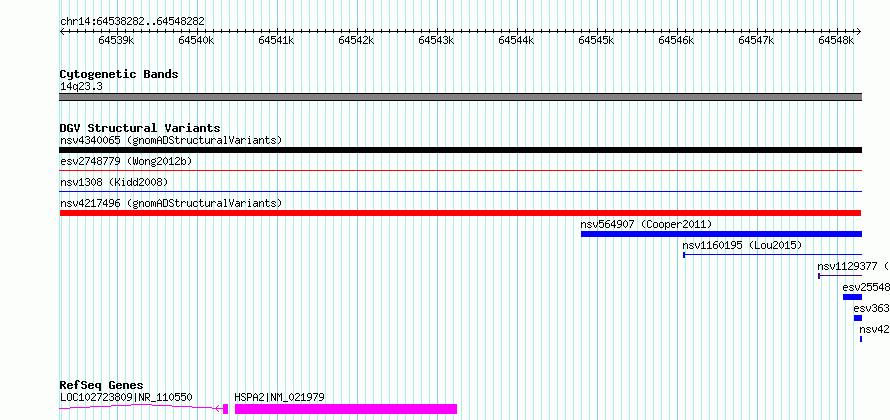Click the LOC102723809|NR_110550 gene label
Image resolution: width=890 pixels, height=420 pixels.
[x=126, y=397]
